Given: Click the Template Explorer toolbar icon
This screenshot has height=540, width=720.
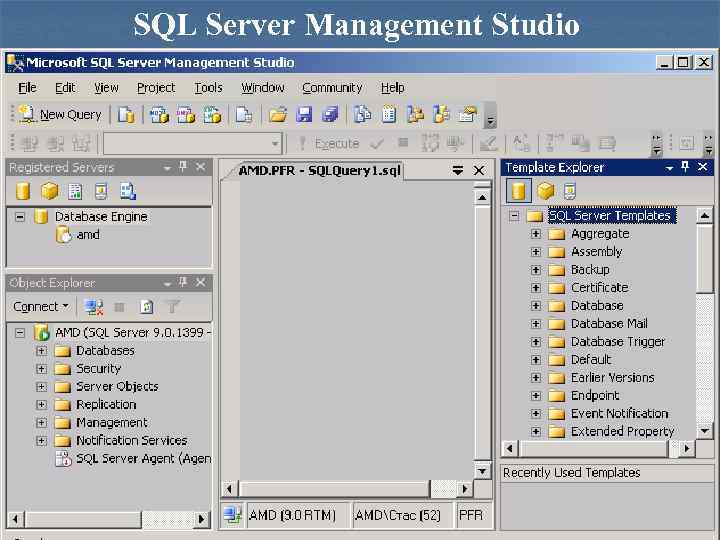Looking at the screenshot, I should click(441, 115).
